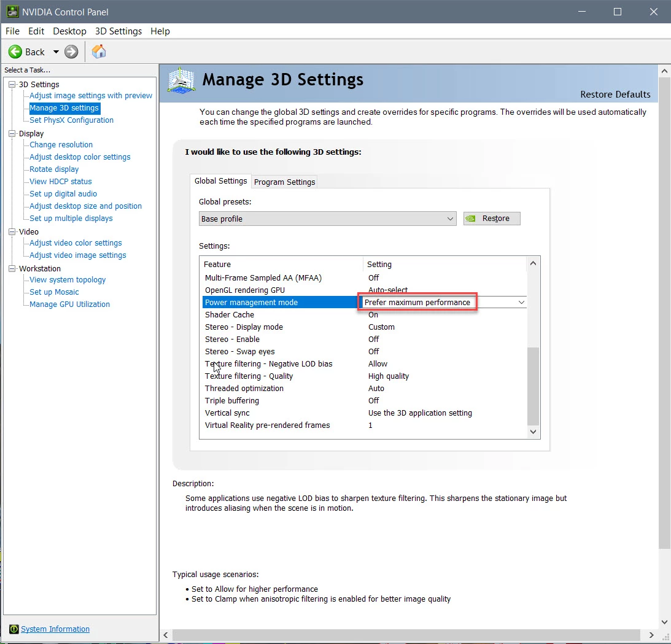Open the Edit menu
The width and height of the screenshot is (671, 644).
36,31
